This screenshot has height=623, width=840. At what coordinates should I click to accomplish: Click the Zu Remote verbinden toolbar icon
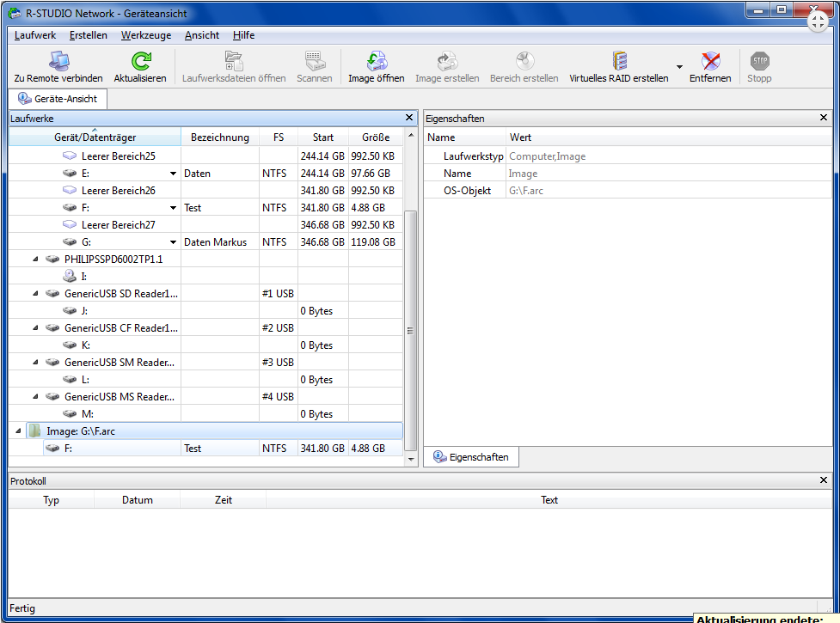point(59,61)
